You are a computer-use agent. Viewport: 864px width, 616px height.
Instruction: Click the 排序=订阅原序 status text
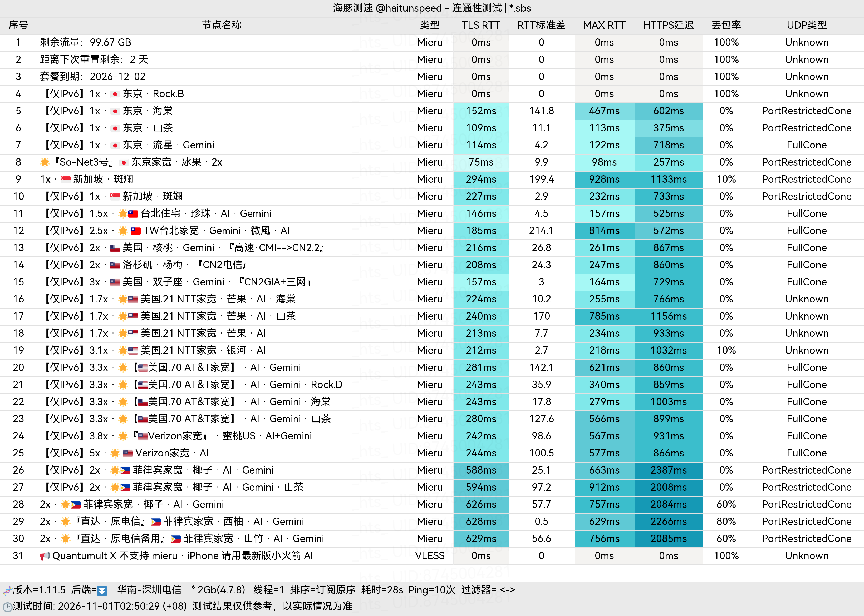[x=322, y=590]
